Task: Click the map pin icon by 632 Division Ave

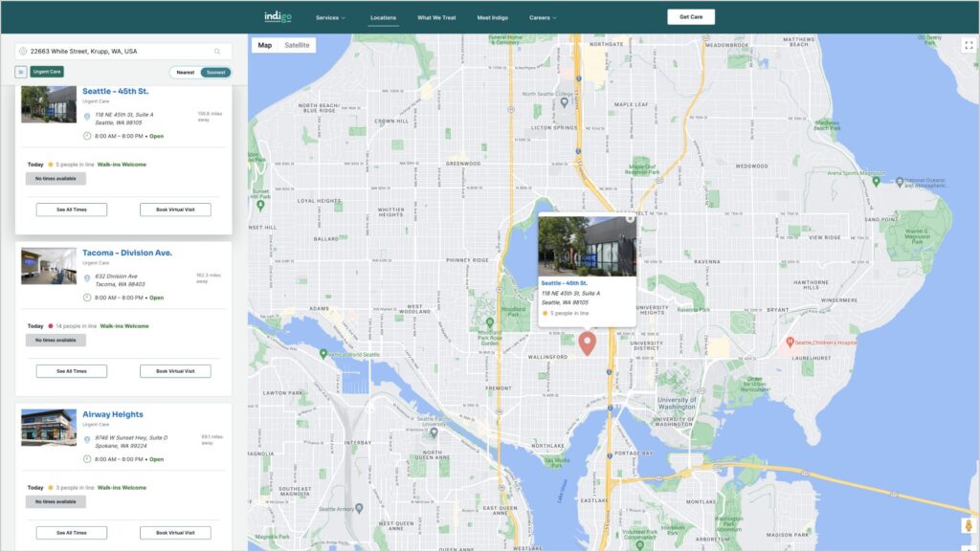Action: click(87, 278)
